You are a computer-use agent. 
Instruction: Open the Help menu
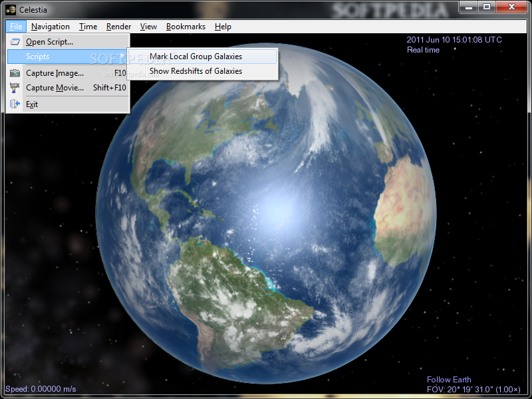223,27
